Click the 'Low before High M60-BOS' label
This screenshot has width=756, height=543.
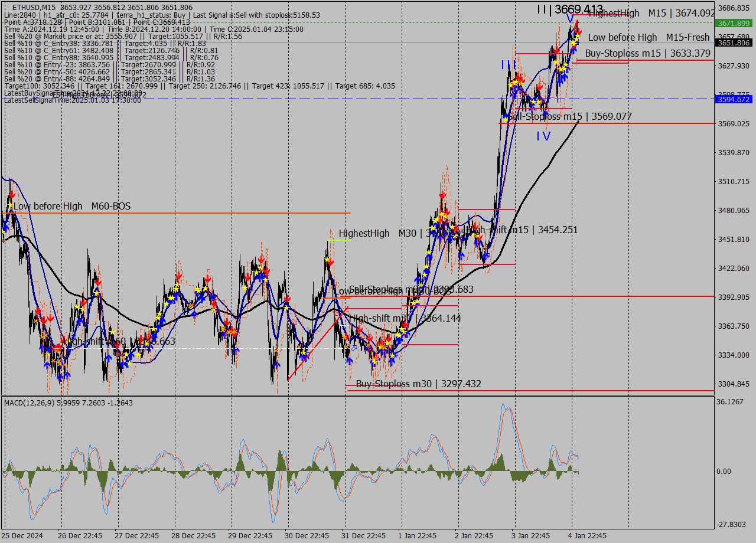pos(72,206)
